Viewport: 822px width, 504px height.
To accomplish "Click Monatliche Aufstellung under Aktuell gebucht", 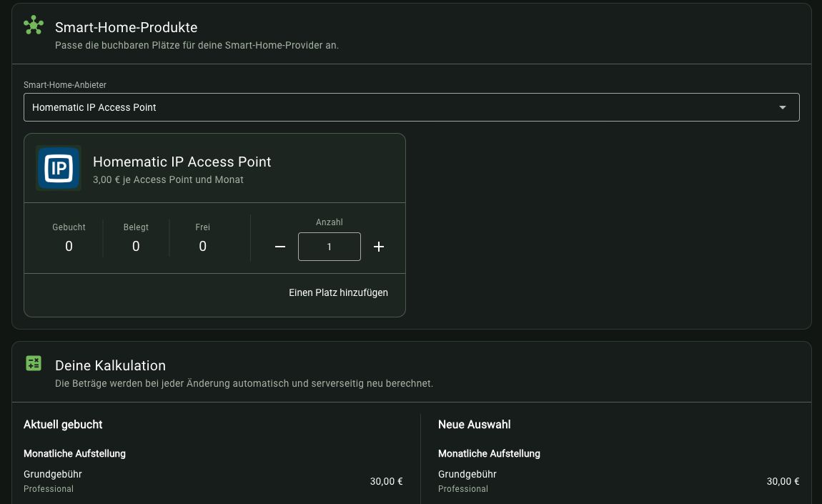I will coord(74,454).
